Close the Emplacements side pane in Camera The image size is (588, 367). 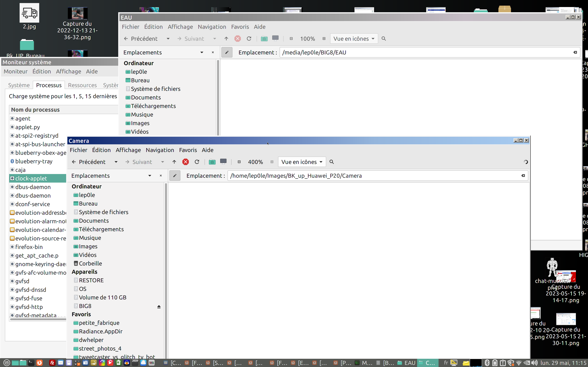(161, 176)
